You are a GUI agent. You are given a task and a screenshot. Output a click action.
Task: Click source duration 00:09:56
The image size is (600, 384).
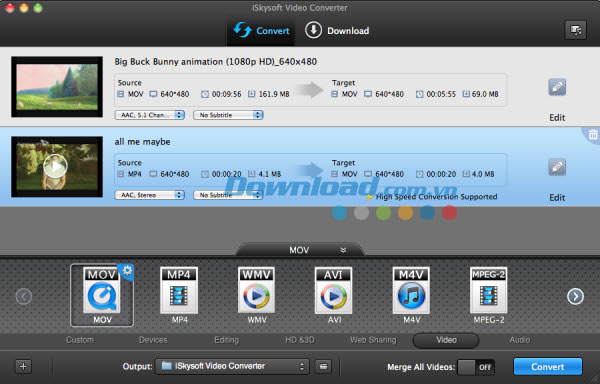(227, 94)
